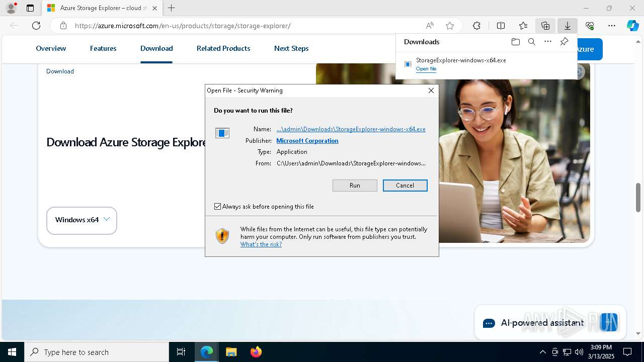The image size is (644, 362).
Task: Click the Edge taskbar icon
Action: (x=207, y=352)
